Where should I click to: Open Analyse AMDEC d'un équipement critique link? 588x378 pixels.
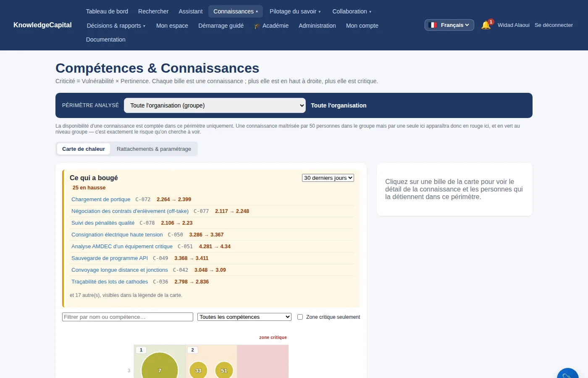click(x=122, y=247)
